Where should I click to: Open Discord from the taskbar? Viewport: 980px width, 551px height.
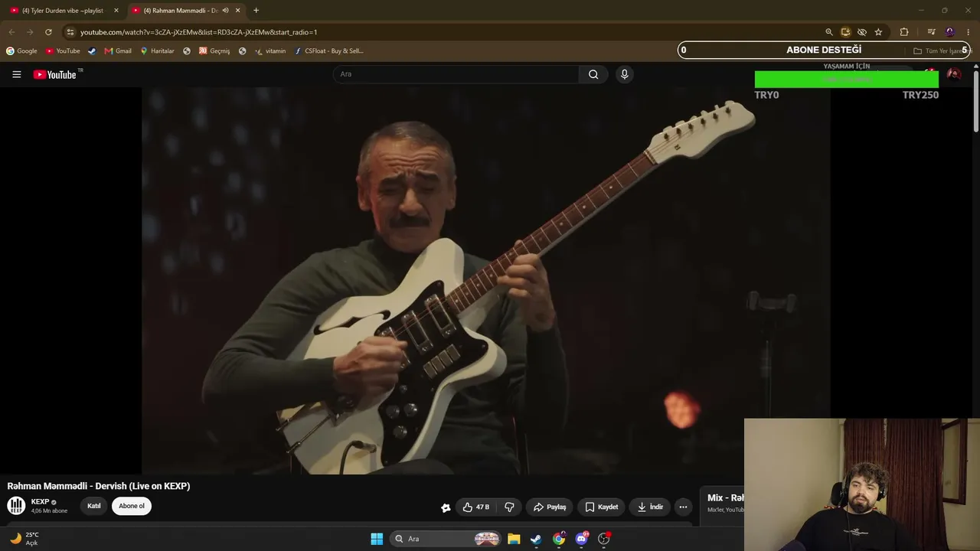[582, 539]
